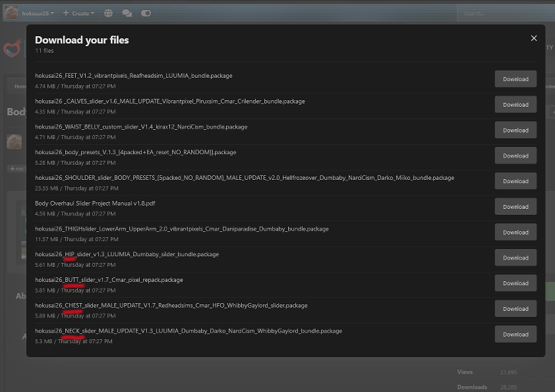Open the messages chat bubbles icon
This screenshot has width=555, height=392.
(x=127, y=13)
